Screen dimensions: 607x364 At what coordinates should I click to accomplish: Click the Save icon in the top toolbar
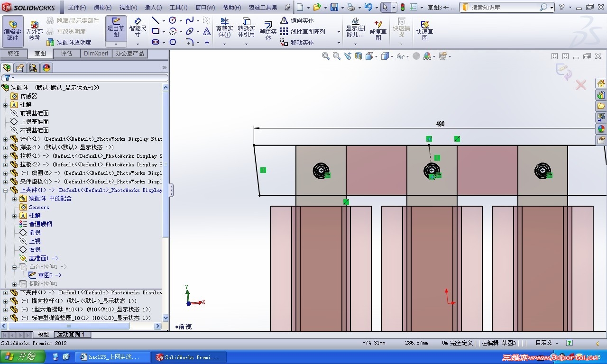click(x=334, y=7)
